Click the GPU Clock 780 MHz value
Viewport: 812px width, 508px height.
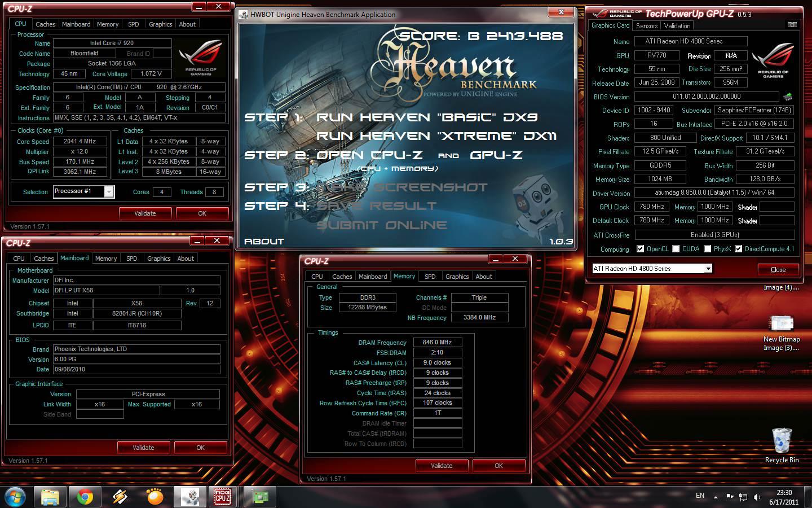click(652, 207)
